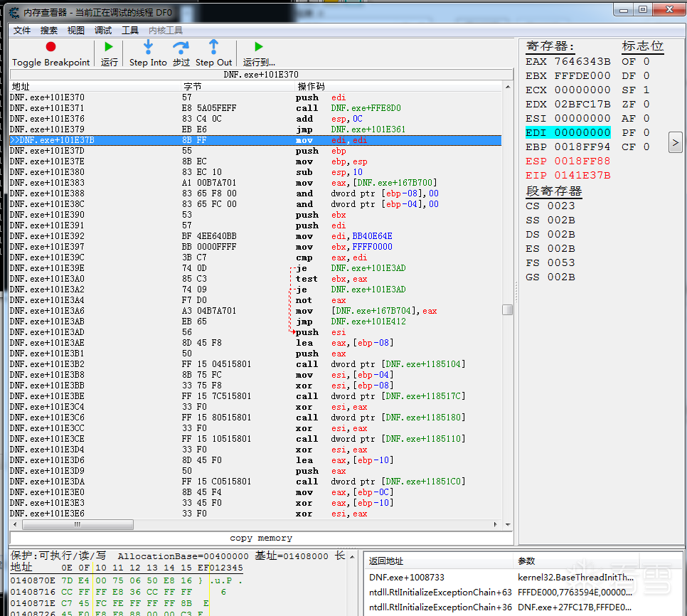The image size is (687, 616).
Task: Select the call dword ptr [DNF.exe+1185104] row
Action: [255, 364]
